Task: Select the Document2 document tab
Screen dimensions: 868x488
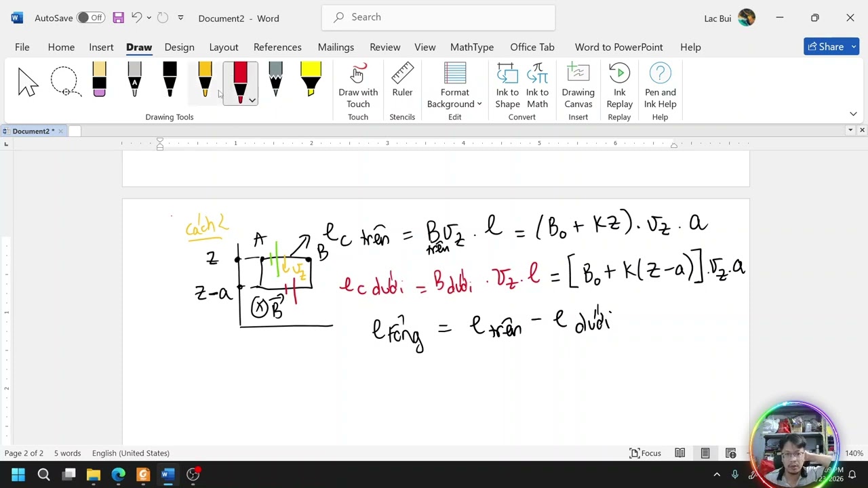Action: point(32,131)
